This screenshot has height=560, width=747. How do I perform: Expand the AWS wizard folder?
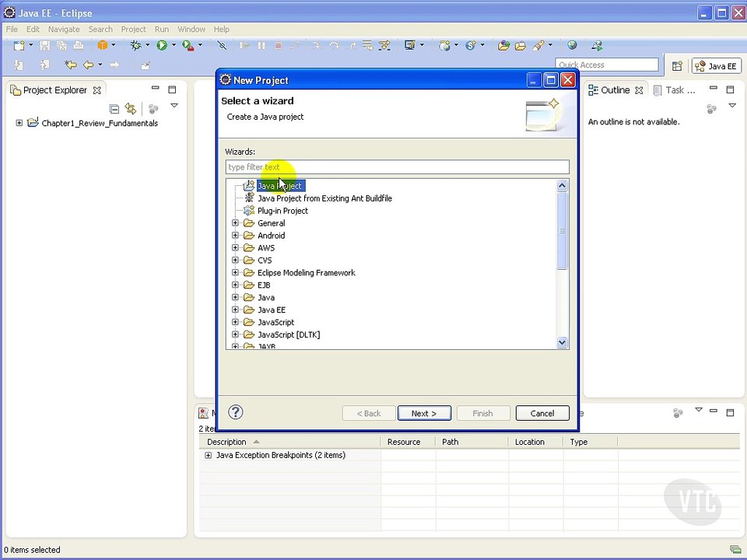[235, 247]
